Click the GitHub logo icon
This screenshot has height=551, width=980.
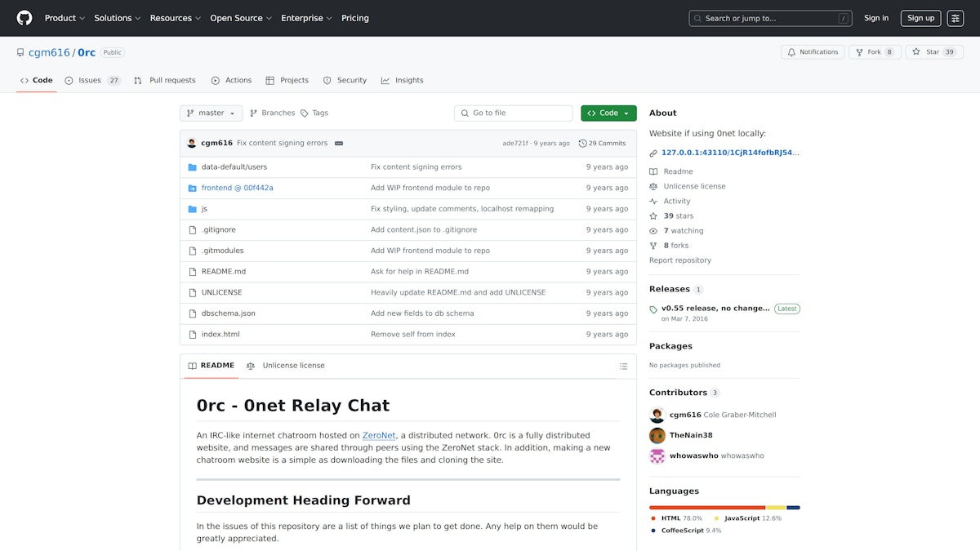pos(24,18)
